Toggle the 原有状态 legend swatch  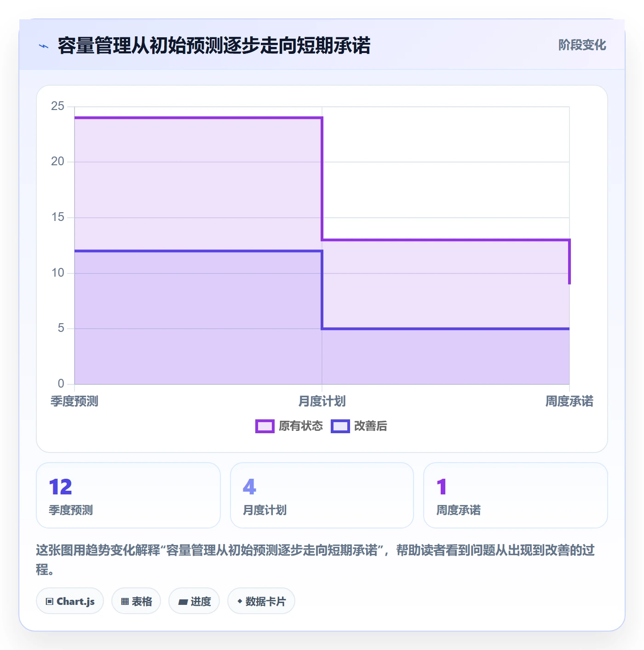[x=264, y=426]
